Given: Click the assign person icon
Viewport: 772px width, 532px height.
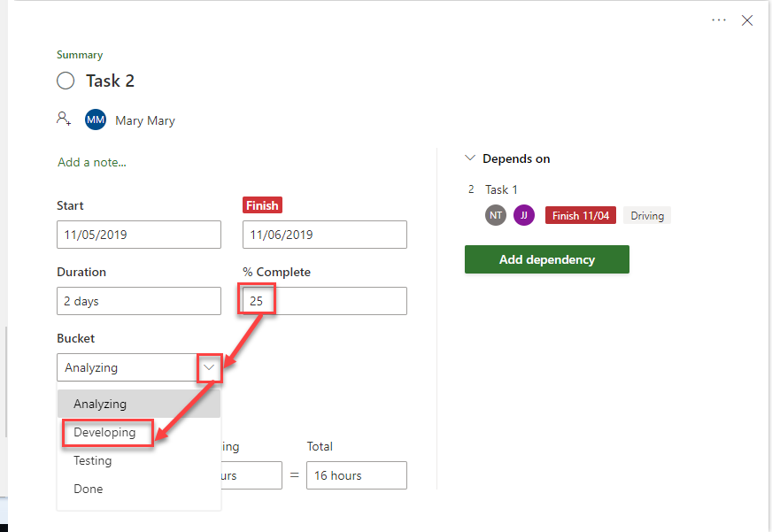Looking at the screenshot, I should pos(64,119).
